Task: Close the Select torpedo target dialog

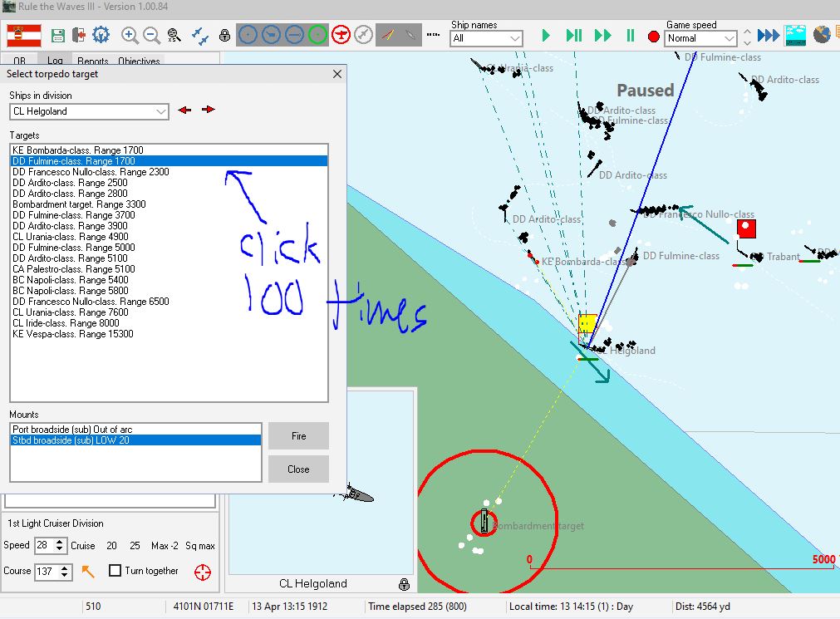Action: coord(337,74)
